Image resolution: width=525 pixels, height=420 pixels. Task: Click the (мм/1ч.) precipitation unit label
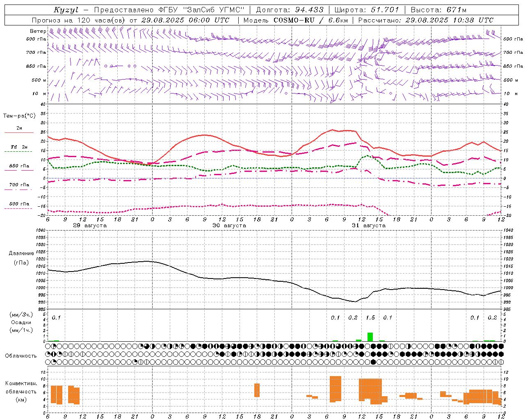pyautogui.click(x=21, y=330)
